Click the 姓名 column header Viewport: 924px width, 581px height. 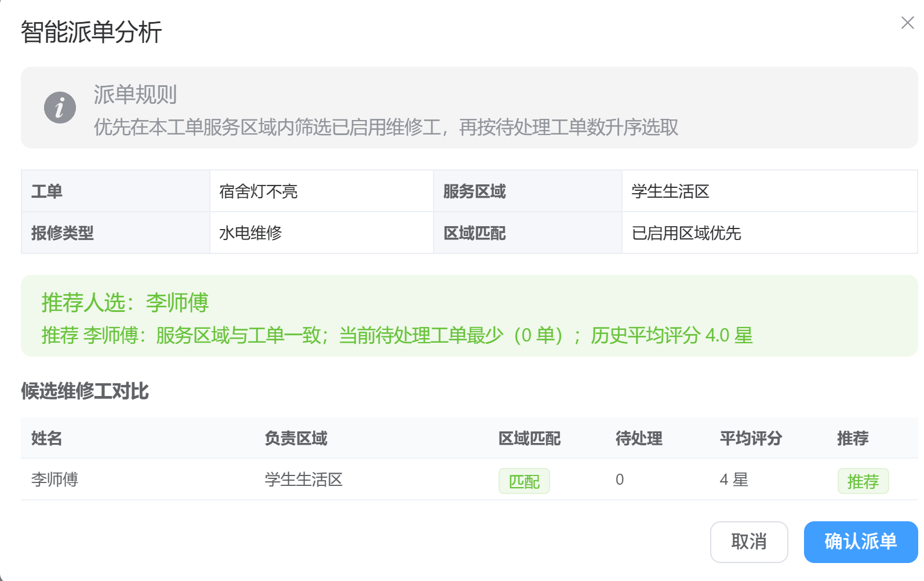(x=46, y=438)
